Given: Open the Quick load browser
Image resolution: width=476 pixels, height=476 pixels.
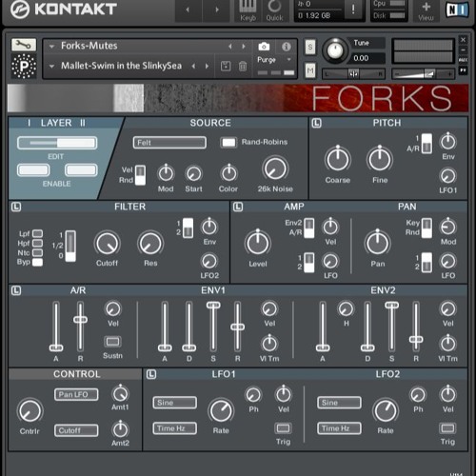Looking at the screenshot, I should pyautogui.click(x=274, y=10).
